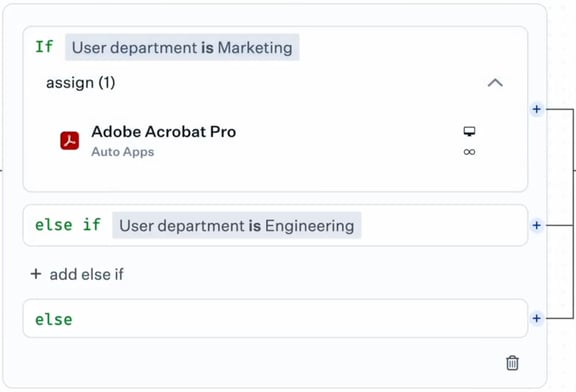This screenshot has width=576, height=392.
Task: Click the desktop monitor icon beside Acrobat
Action: coord(469,131)
